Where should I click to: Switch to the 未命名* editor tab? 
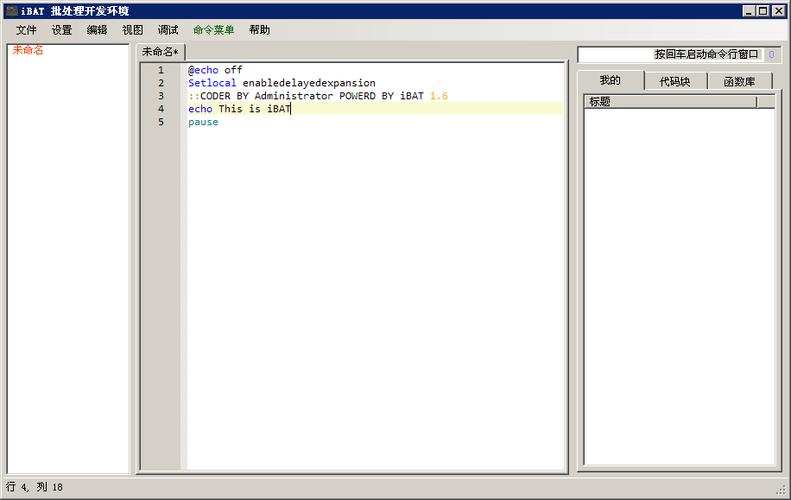pos(160,52)
